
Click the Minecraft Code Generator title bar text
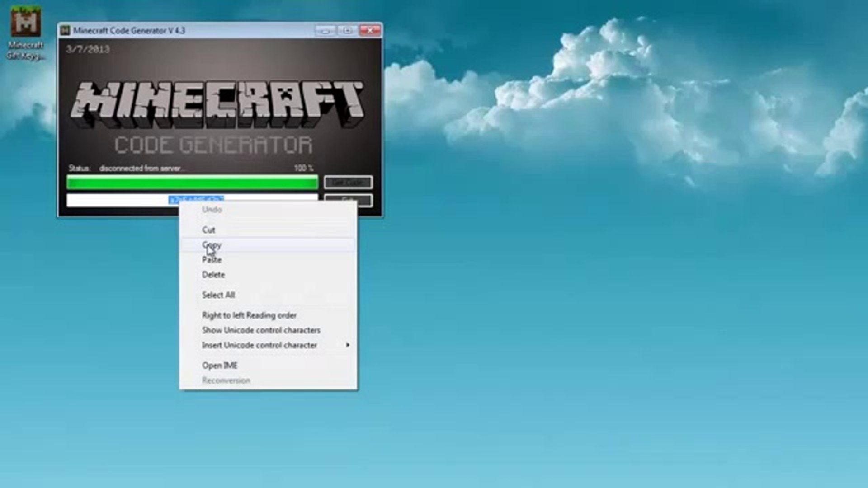[129, 30]
